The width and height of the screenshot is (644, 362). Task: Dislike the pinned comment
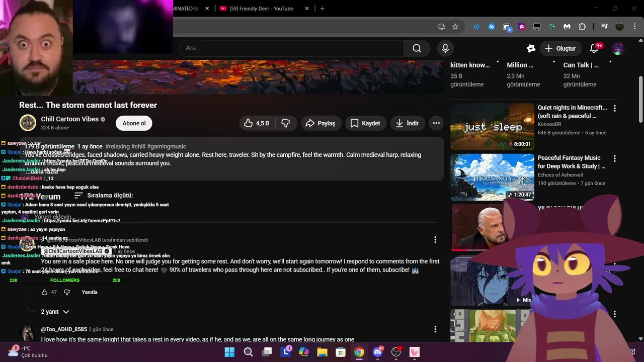67,292
